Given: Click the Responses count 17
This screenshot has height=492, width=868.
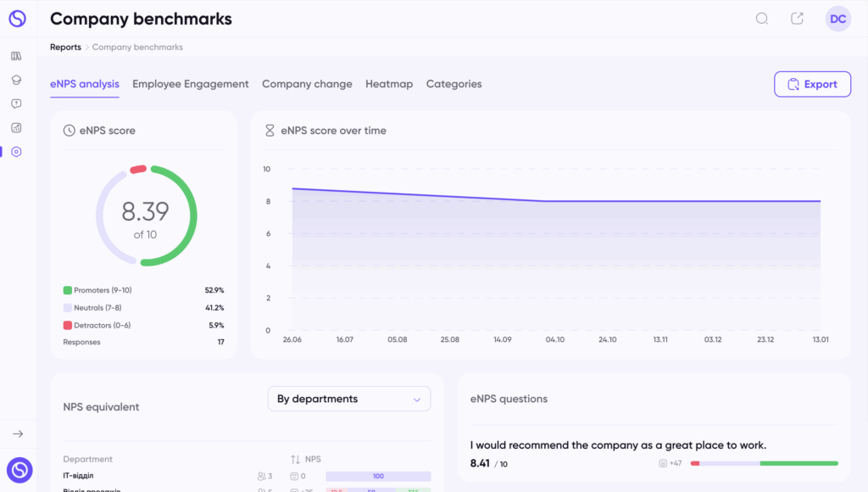Looking at the screenshot, I should coord(221,342).
